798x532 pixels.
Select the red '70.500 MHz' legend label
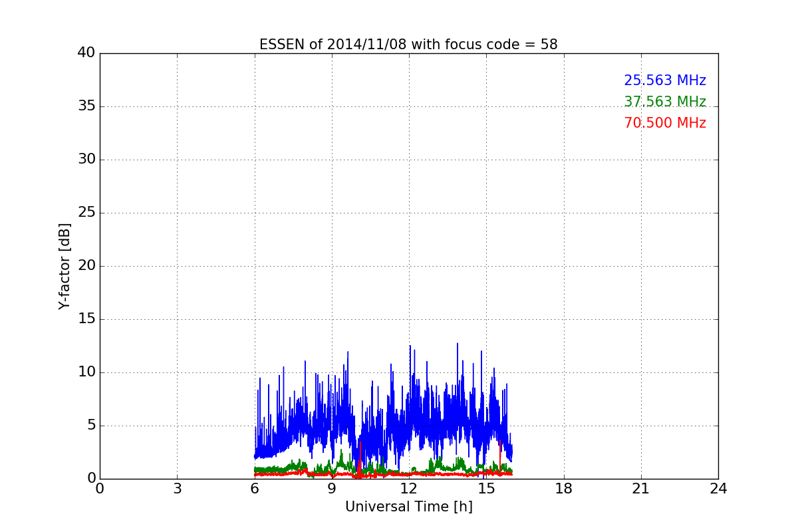(665, 123)
